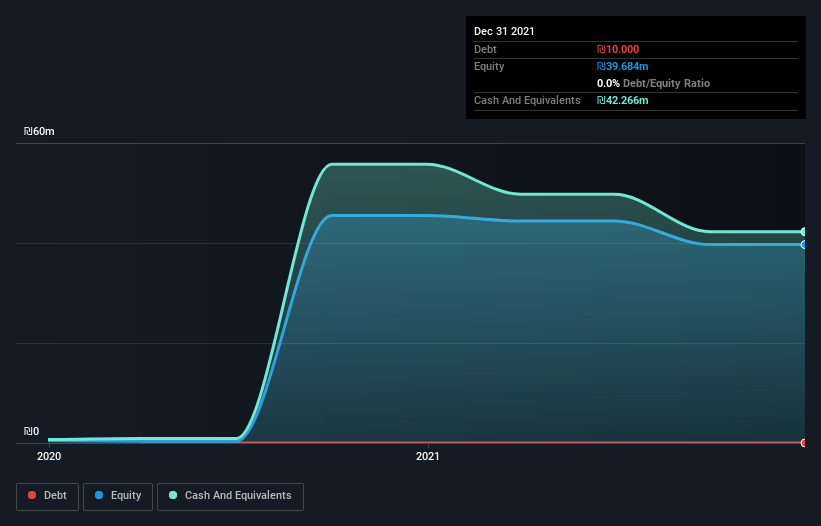Image resolution: width=821 pixels, height=526 pixels.
Task: Click the ₪10.000 Debt value
Action: point(618,49)
